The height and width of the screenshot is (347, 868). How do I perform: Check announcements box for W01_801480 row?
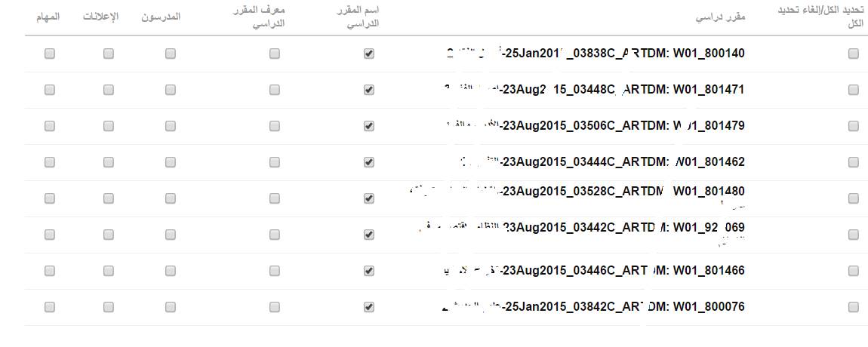[109, 198]
